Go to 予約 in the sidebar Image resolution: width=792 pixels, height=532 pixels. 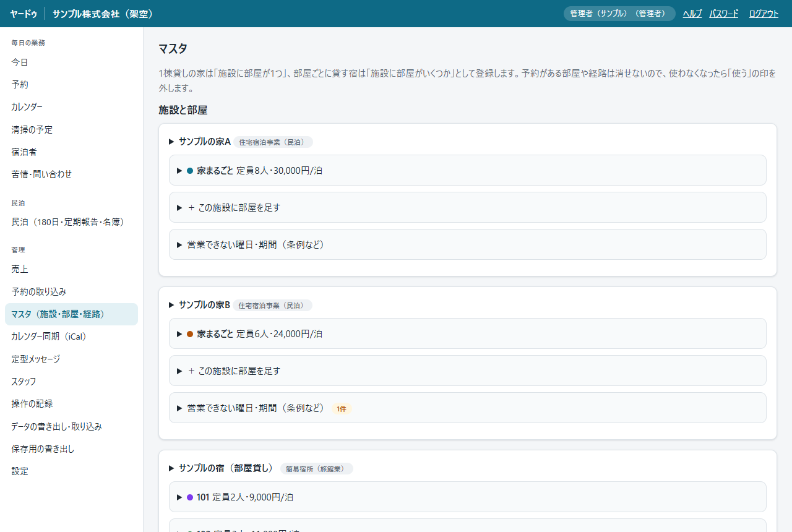[71, 84]
